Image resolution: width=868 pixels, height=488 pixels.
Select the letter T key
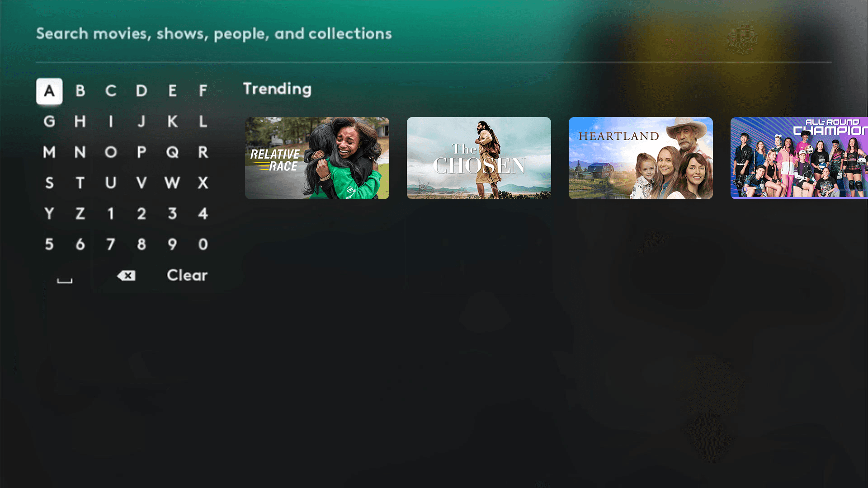click(80, 183)
